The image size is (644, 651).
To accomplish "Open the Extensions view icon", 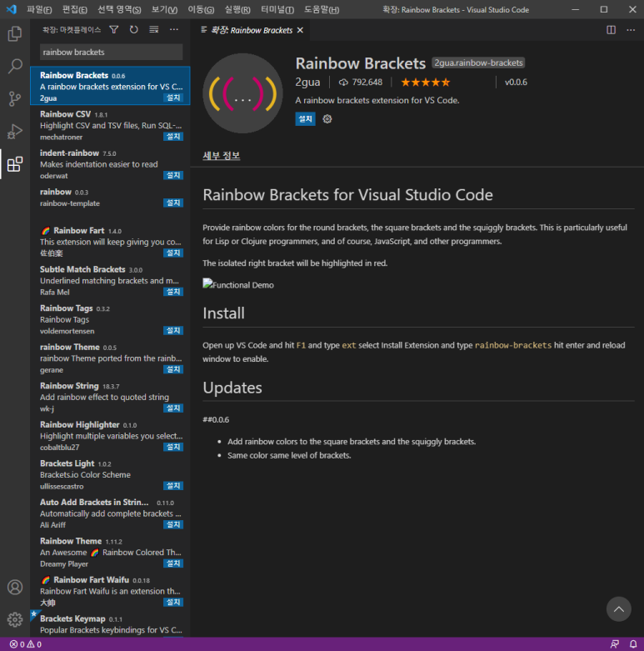I will pos(15,164).
